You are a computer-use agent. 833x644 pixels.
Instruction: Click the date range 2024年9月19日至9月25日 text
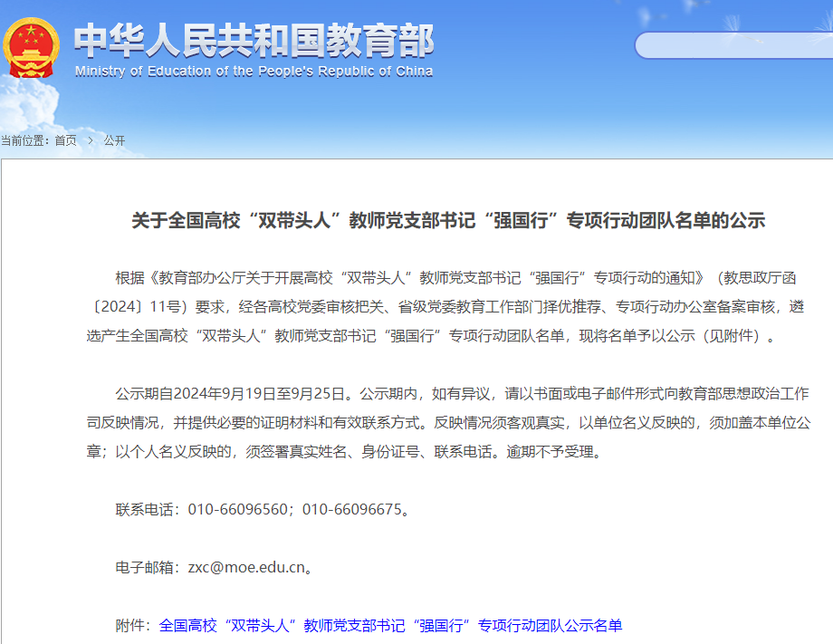click(260, 394)
